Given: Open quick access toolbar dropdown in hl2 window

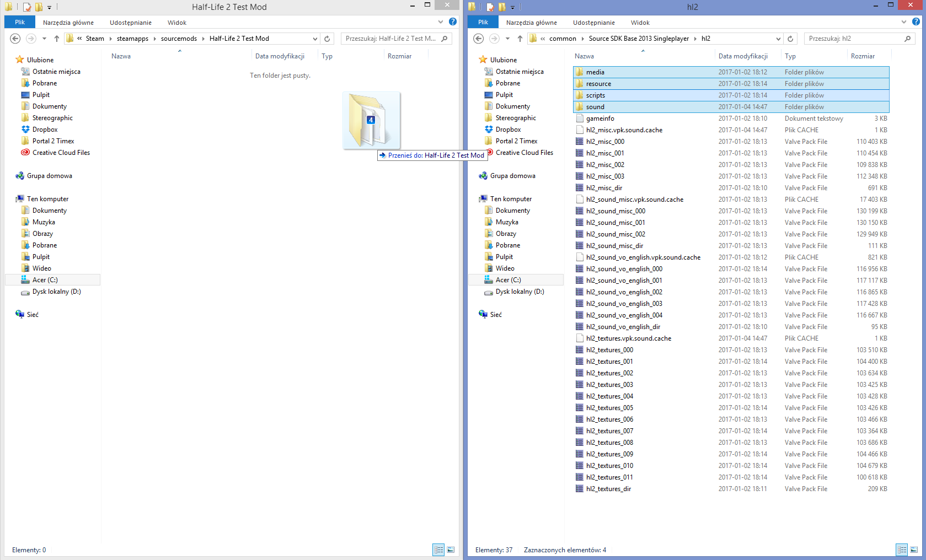Looking at the screenshot, I should click(x=512, y=8).
